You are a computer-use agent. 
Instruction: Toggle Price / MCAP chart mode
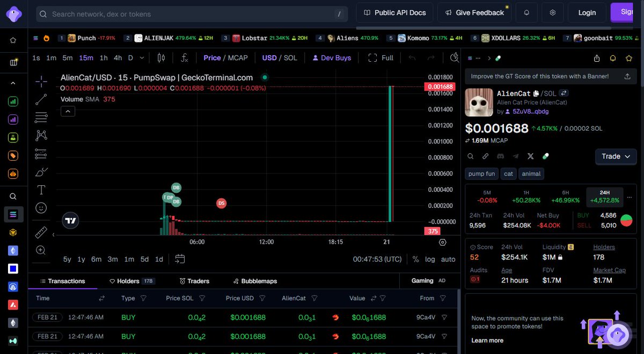[225, 57]
